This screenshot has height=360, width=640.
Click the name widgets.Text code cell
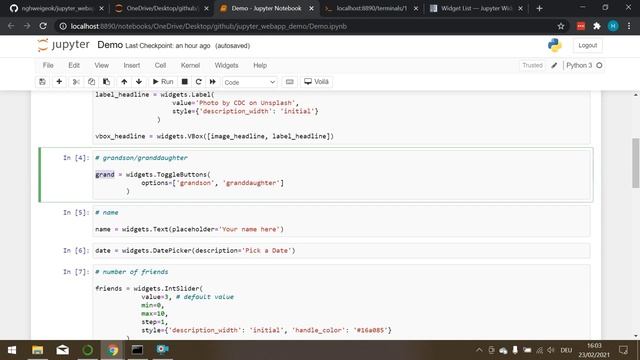point(342,221)
